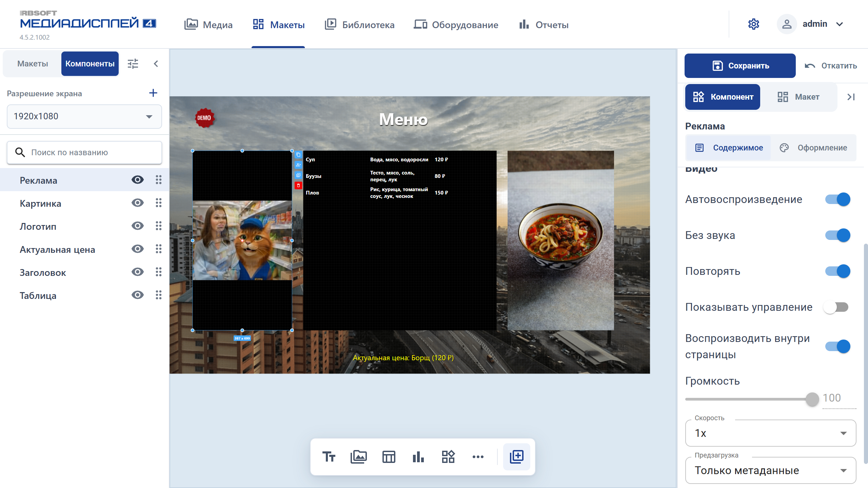Select the image tool in bottom toolbar
Image resolution: width=868 pixels, height=488 pixels.
[x=358, y=456]
